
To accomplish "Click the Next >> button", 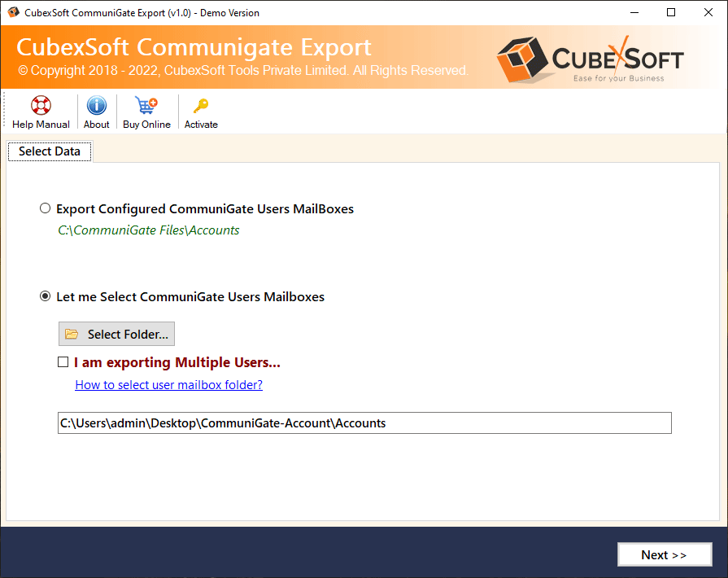I will coord(665,554).
